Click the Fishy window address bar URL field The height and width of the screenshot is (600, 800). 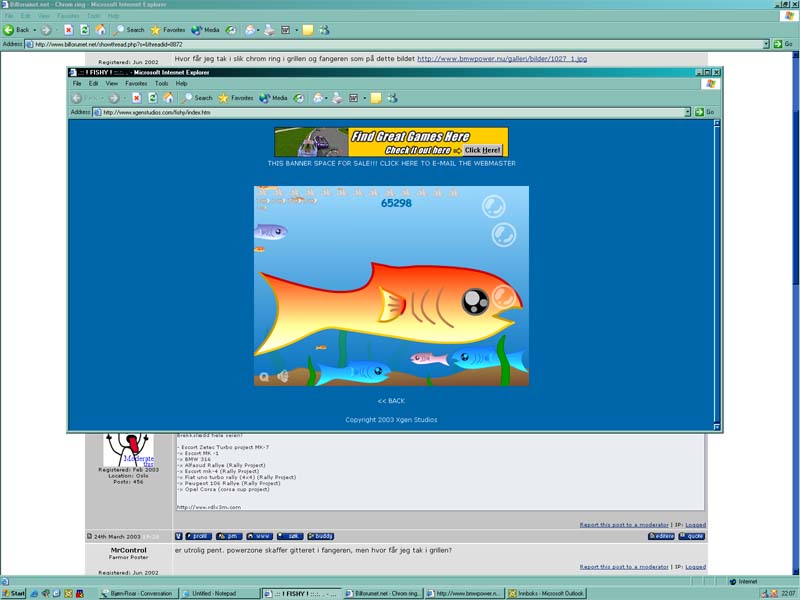(x=390, y=112)
